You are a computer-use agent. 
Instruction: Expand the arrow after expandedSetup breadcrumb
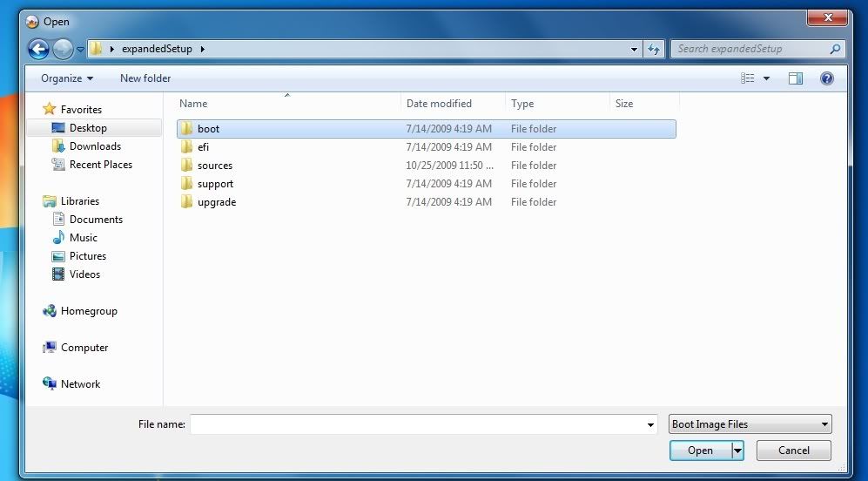click(x=203, y=49)
